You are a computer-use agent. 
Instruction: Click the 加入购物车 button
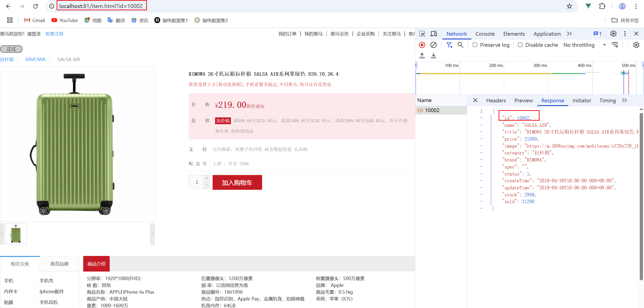click(x=237, y=183)
